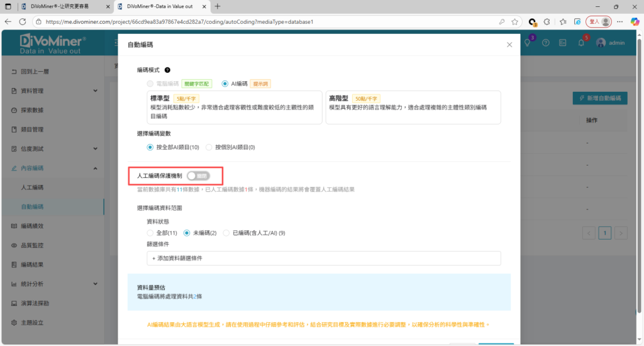Expand the 資料管理 sidebar menu
The width and height of the screenshot is (644, 346).
tap(52, 91)
